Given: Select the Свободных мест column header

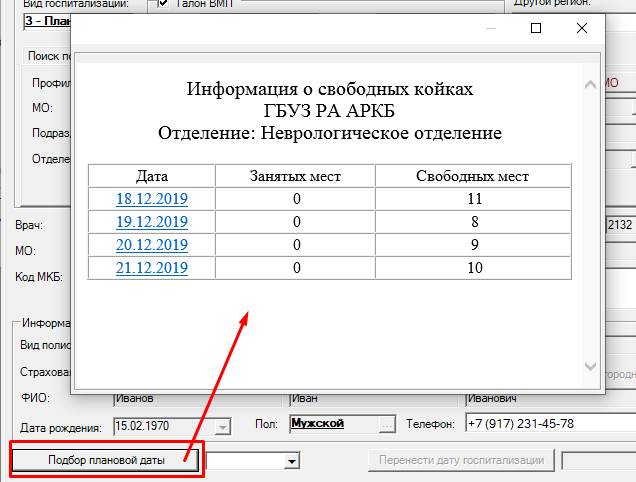Looking at the screenshot, I should [x=473, y=176].
